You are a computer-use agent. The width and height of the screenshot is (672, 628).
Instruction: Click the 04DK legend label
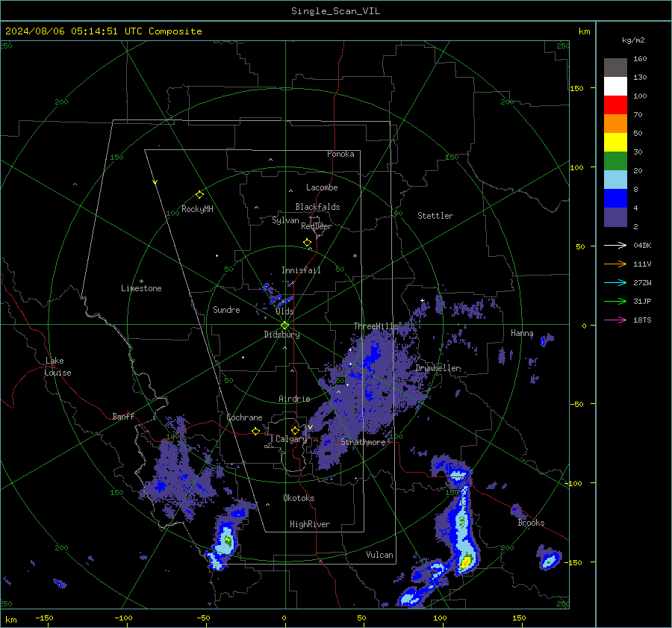tap(642, 245)
